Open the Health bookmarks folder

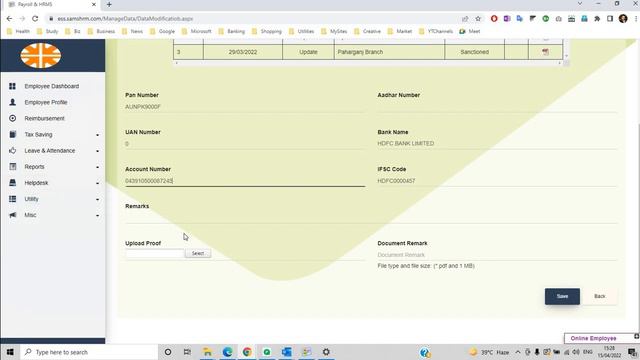[x=18, y=31]
